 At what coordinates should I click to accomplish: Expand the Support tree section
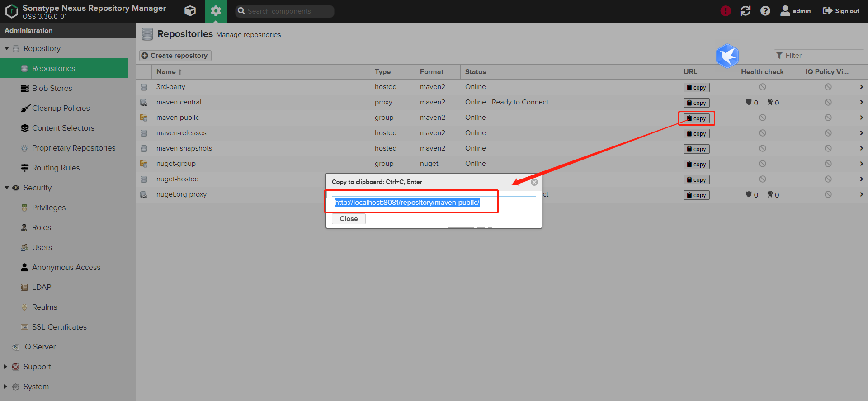point(6,367)
